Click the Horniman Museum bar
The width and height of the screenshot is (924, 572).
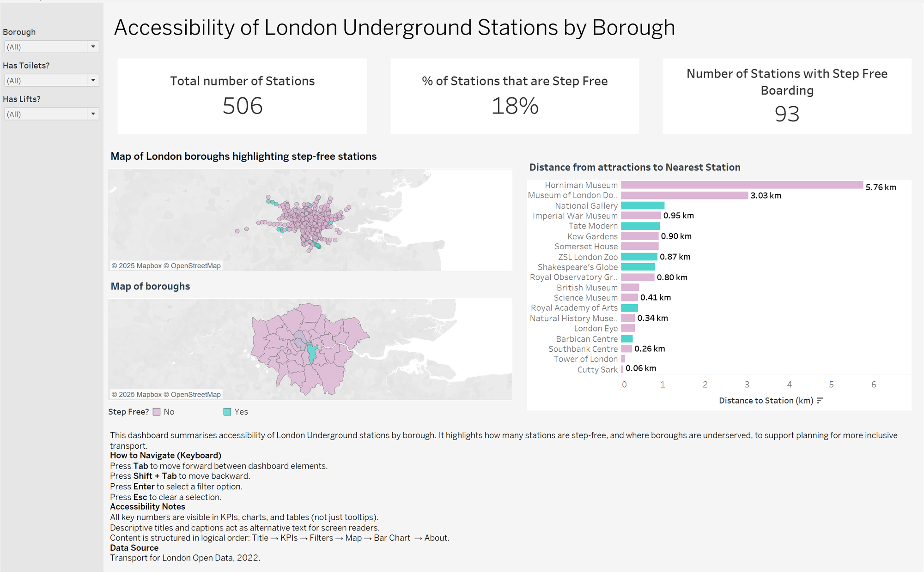(x=742, y=185)
